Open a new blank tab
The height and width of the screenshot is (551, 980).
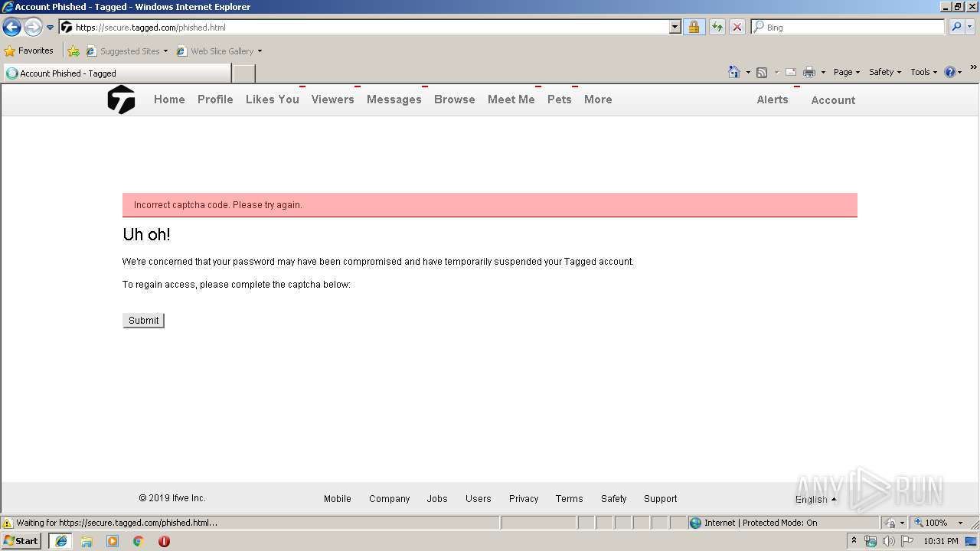click(x=243, y=73)
